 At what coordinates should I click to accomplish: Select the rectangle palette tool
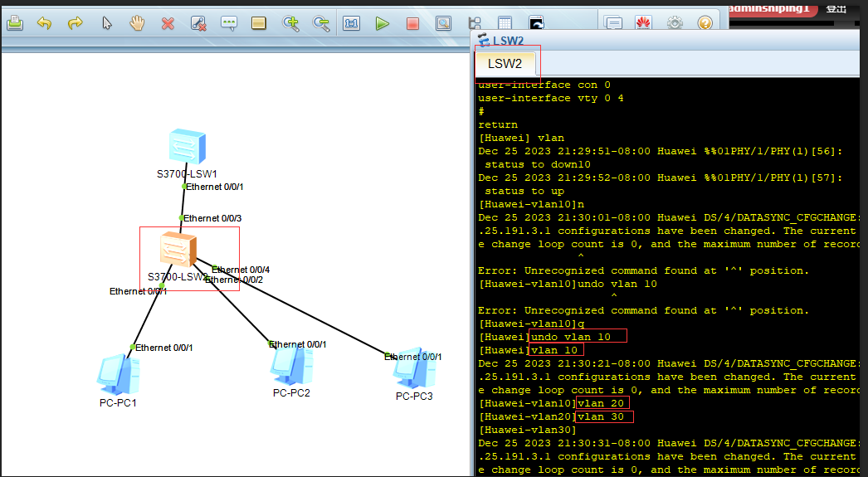coord(259,23)
